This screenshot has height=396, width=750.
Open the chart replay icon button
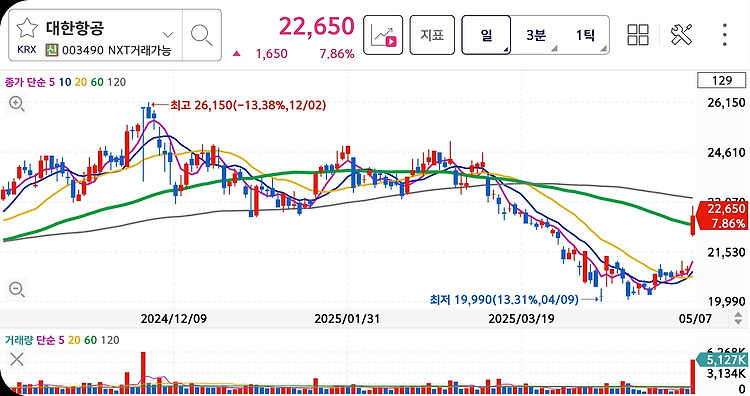(x=383, y=35)
